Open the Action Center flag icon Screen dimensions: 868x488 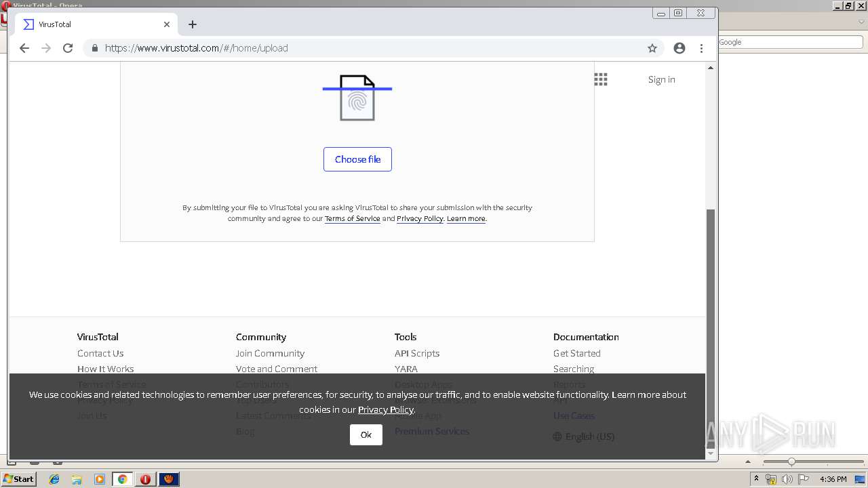tap(804, 479)
